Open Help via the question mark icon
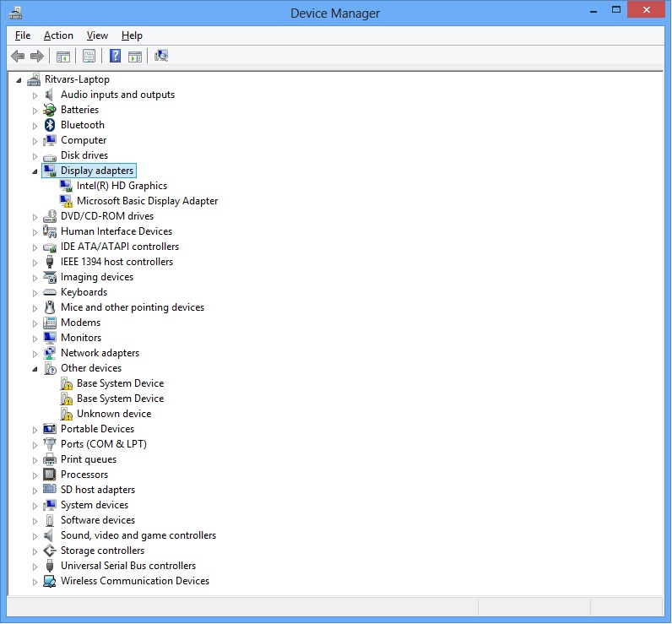Viewport: 672px width, 624px height. 116,56
